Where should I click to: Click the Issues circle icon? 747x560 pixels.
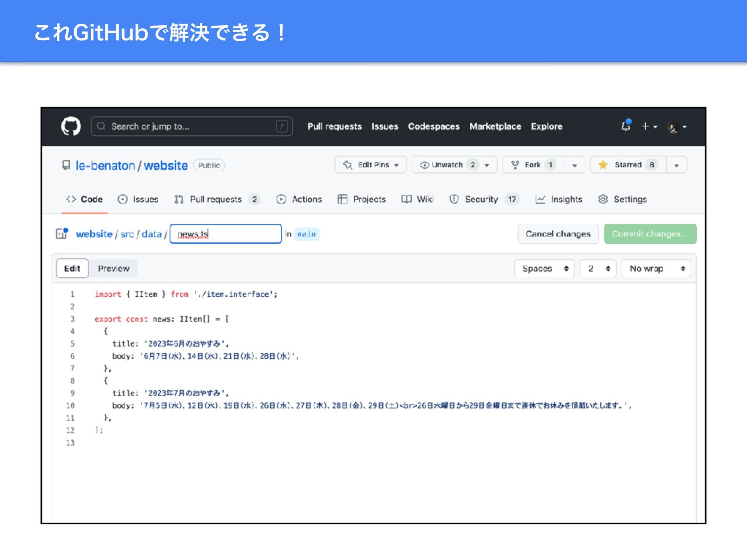[123, 199]
